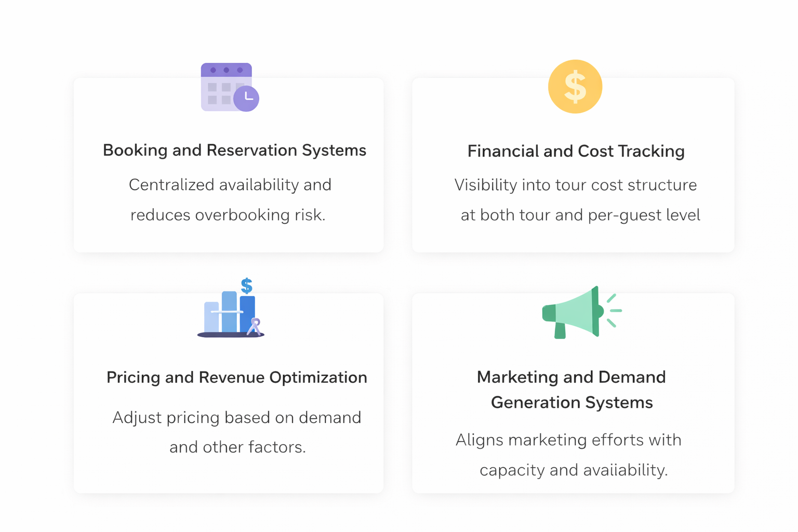Click 'reduces overbooking risk.' text
The width and height of the screenshot is (798, 532).
[x=228, y=215]
